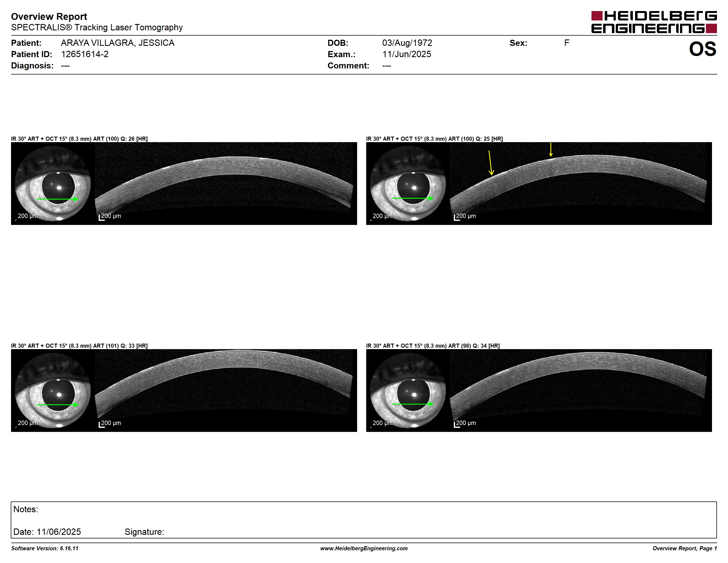This screenshot has height=563, width=728.
Task: Click the corneal OCT B-scan of Q: 34
Action: (x=581, y=391)
